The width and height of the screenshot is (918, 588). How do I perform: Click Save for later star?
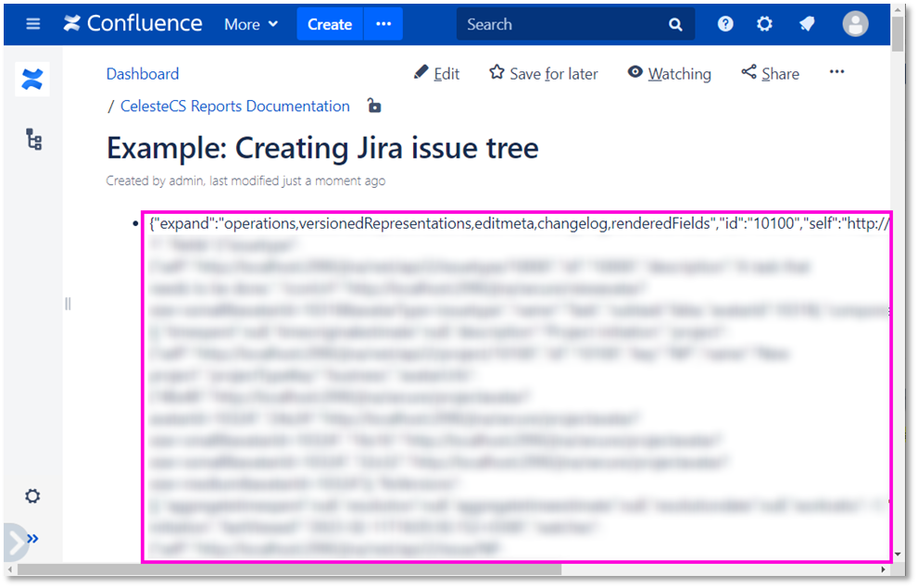pyautogui.click(x=544, y=74)
